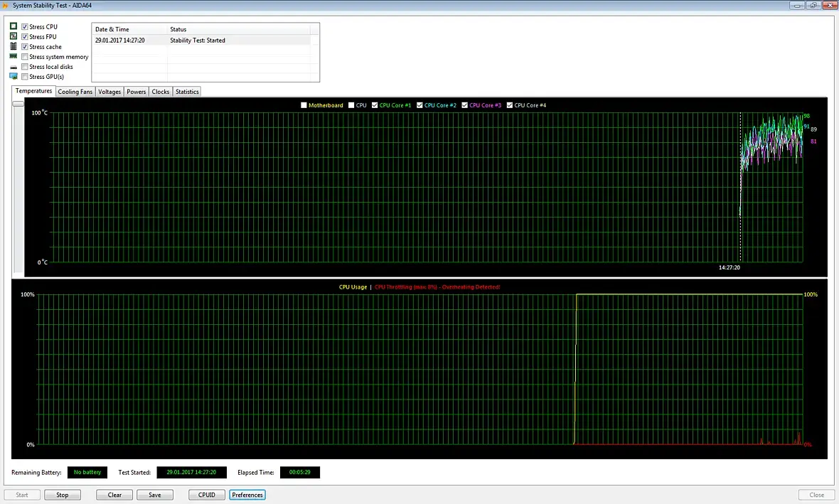Screen dimensions: 839x504
Task: Click the disabled Start button
Action: pyautogui.click(x=22, y=495)
